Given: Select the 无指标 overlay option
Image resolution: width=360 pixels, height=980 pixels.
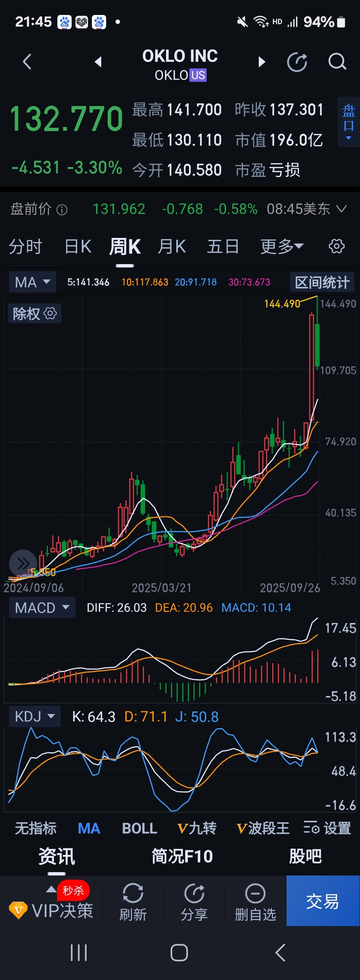Looking at the screenshot, I should point(36,828).
